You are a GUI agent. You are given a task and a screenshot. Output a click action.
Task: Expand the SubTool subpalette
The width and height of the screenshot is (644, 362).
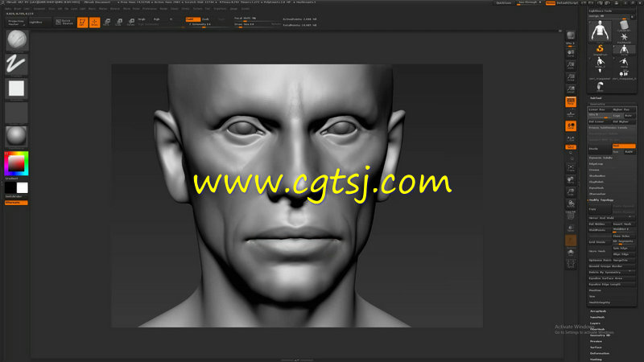pos(596,98)
